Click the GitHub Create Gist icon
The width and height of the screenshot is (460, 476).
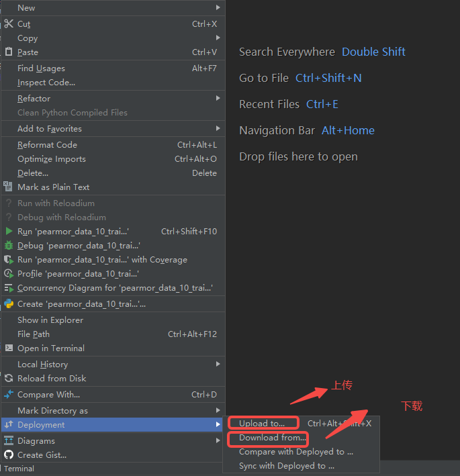point(9,455)
